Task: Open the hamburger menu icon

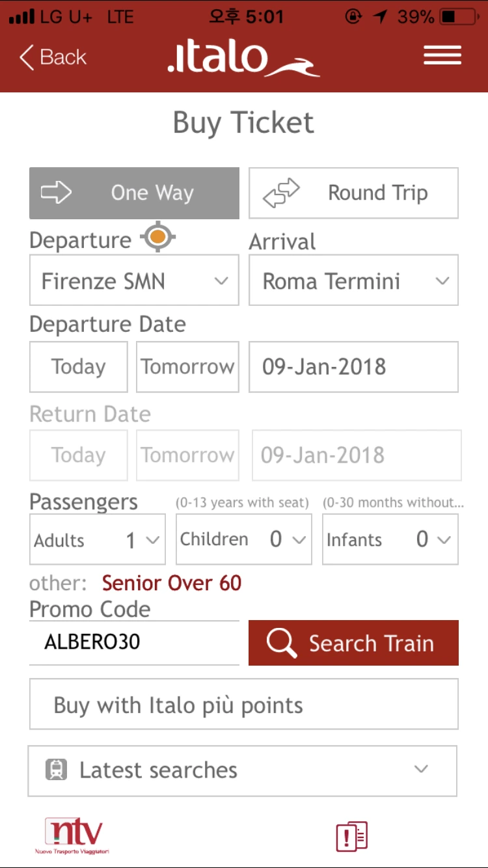Action: (x=442, y=55)
